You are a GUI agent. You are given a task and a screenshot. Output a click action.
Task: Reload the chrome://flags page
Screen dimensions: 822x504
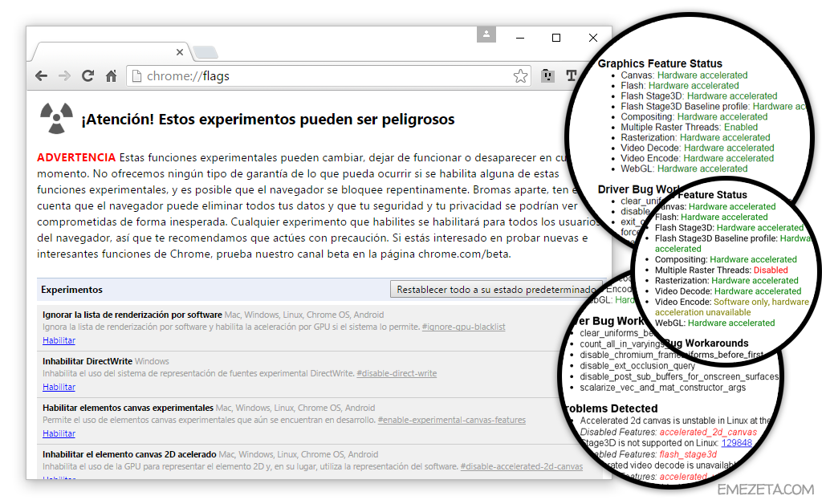pos(87,76)
